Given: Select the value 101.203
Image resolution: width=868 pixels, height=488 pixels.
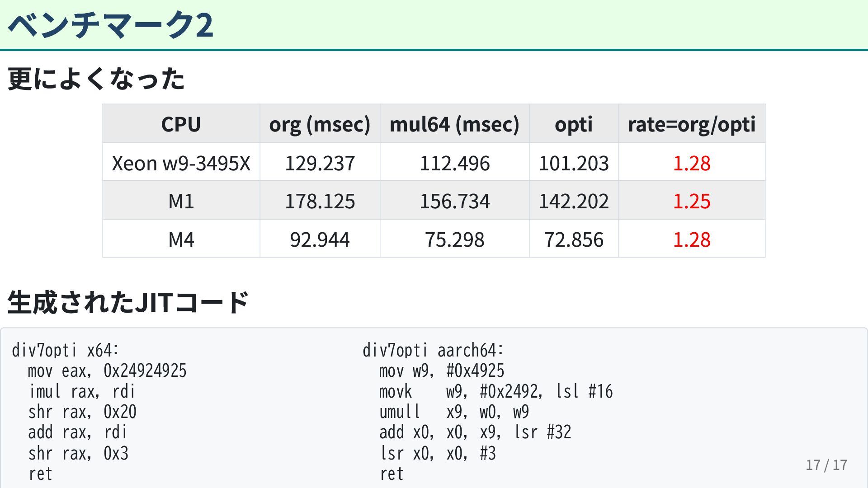Looking at the screenshot, I should (573, 163).
